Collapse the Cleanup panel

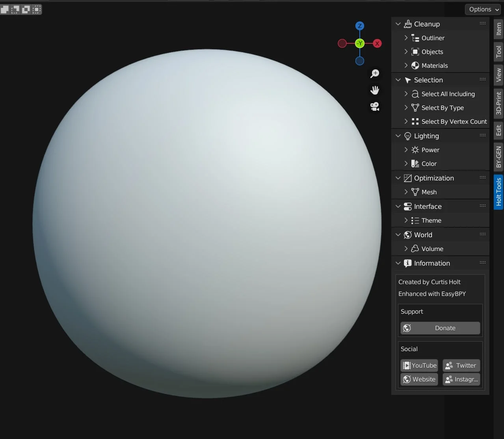click(x=398, y=24)
